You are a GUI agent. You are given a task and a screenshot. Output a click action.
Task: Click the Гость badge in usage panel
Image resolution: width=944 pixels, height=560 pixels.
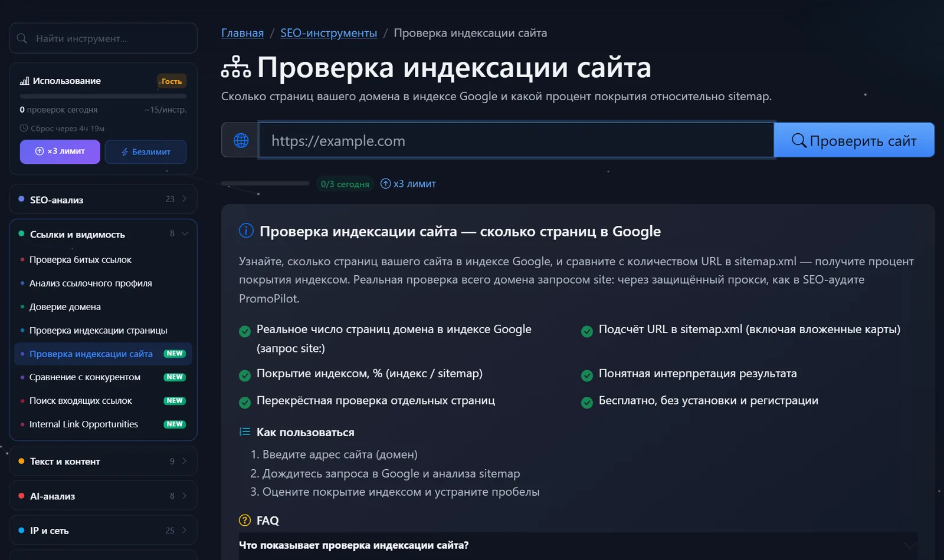pyautogui.click(x=172, y=81)
